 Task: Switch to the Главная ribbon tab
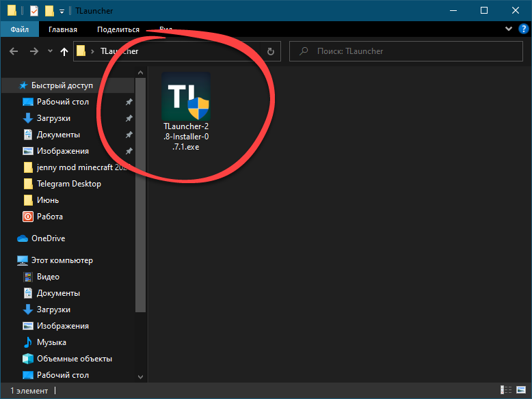(x=63, y=29)
